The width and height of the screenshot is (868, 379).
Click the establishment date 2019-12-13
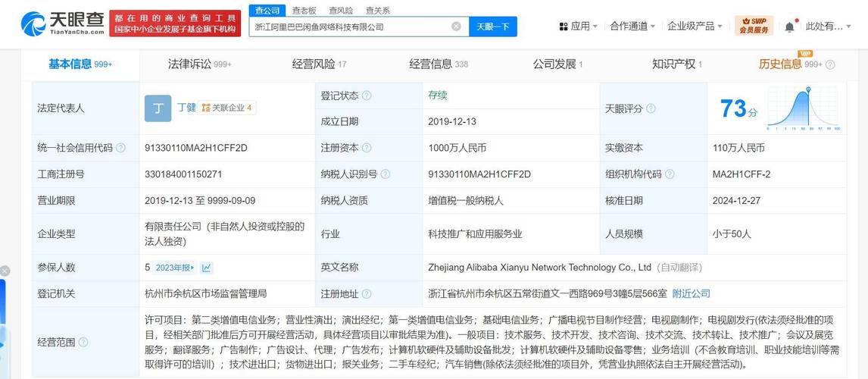tap(452, 121)
